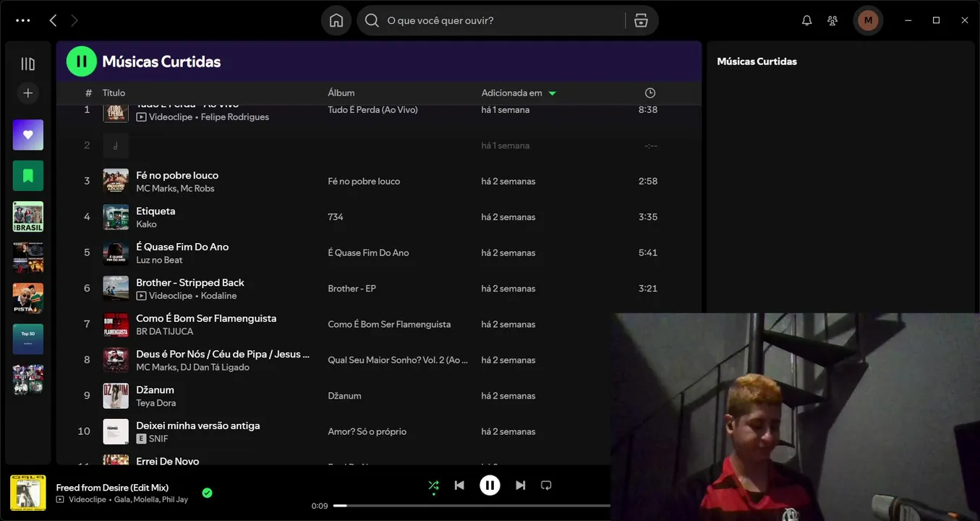Open Liked Songs heart playlist in sidebar
Viewport: 980px width, 521px height.
pyautogui.click(x=28, y=135)
